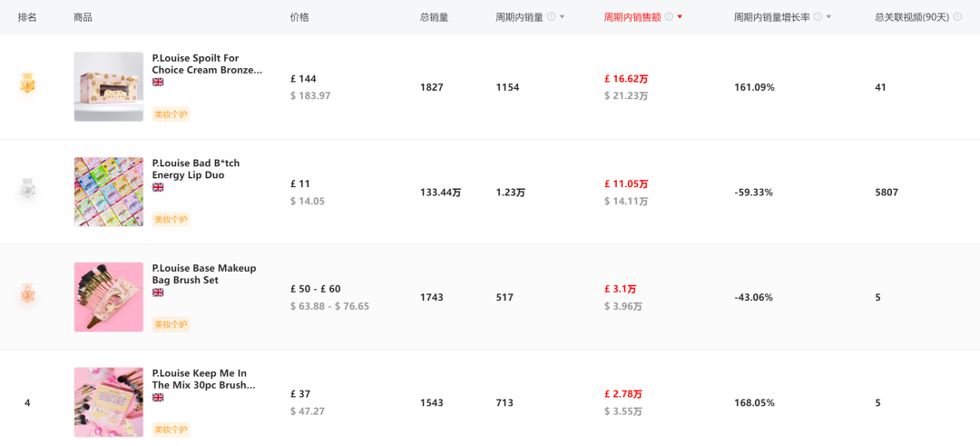Image resolution: width=980 pixels, height=446 pixels.
Task: Click the 美妆个护 tag on first product
Action: (x=171, y=114)
